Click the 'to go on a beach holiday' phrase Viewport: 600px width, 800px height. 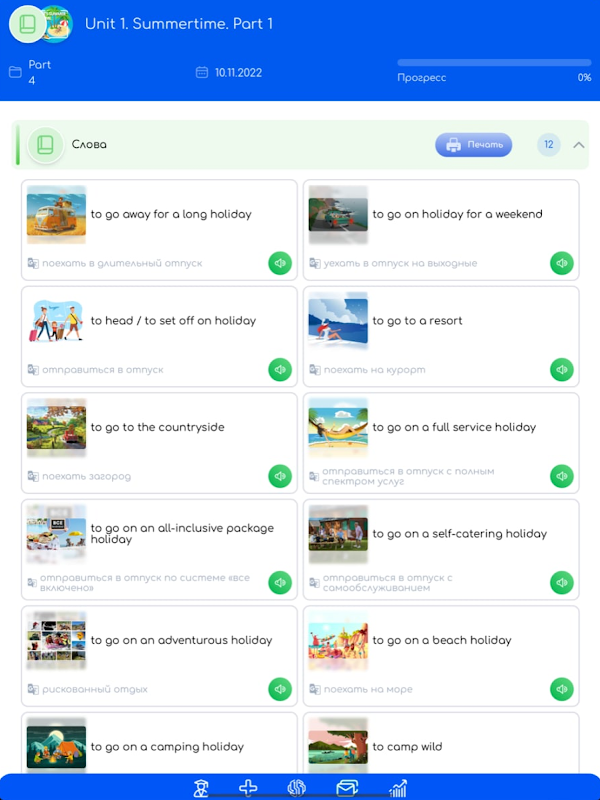click(x=442, y=640)
